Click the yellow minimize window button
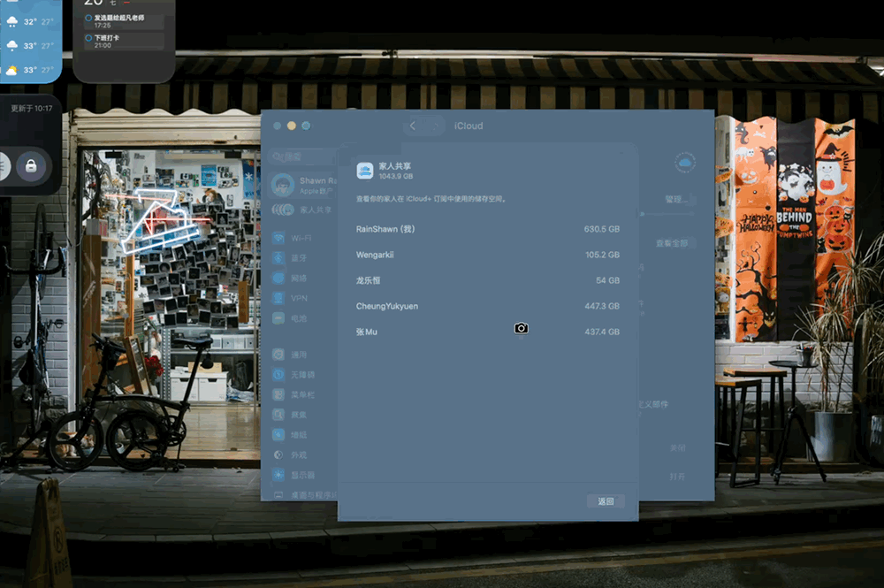 click(292, 126)
